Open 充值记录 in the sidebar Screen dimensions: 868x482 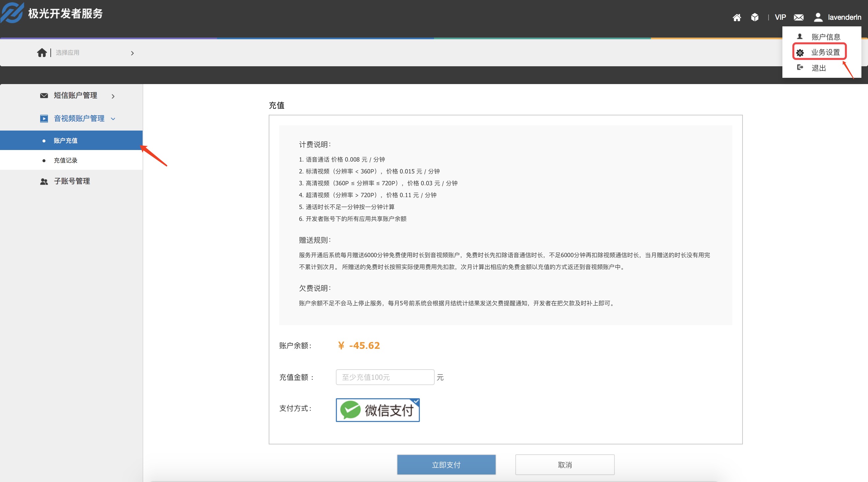(66, 160)
